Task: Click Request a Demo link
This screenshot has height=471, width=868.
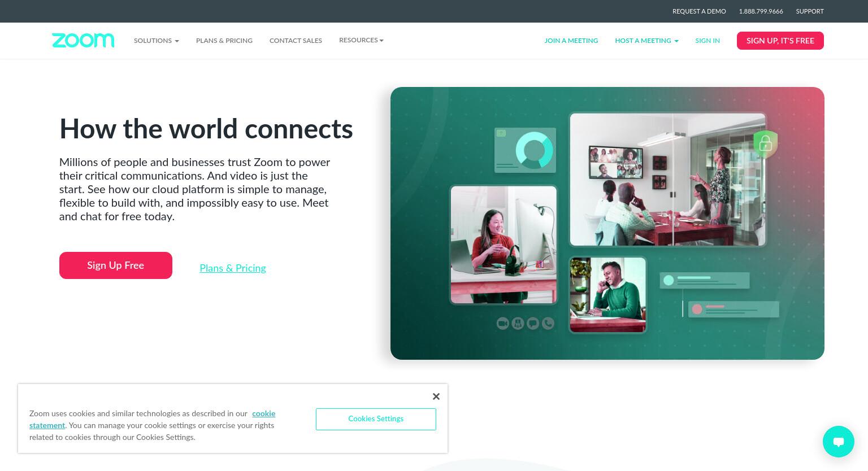Action: (699, 11)
